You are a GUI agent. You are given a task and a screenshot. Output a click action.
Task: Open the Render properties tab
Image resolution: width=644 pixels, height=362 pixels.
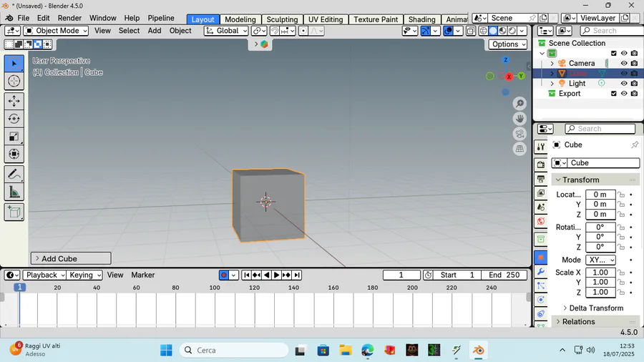coord(541,165)
